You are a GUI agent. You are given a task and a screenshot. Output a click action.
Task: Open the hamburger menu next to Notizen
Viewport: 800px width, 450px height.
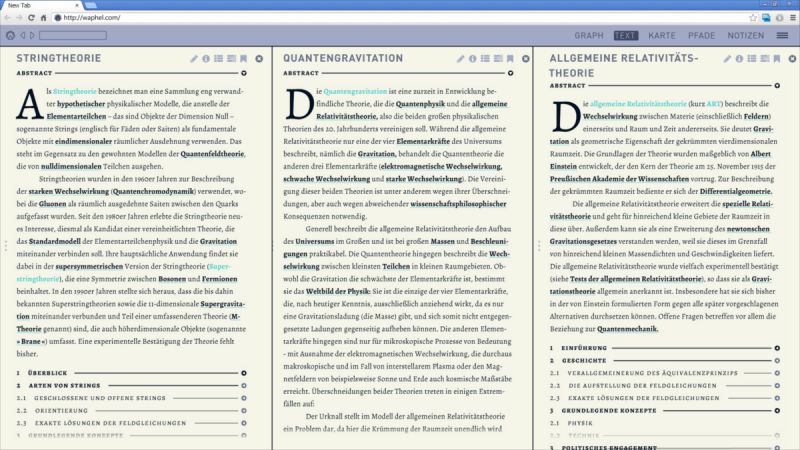click(x=782, y=35)
